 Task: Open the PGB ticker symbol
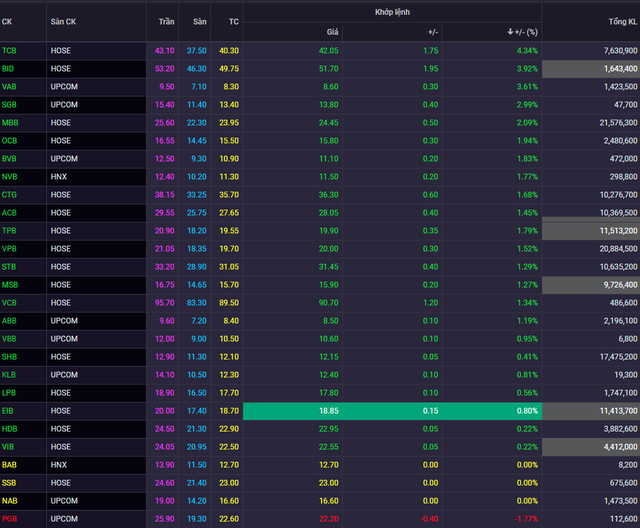coord(9,519)
